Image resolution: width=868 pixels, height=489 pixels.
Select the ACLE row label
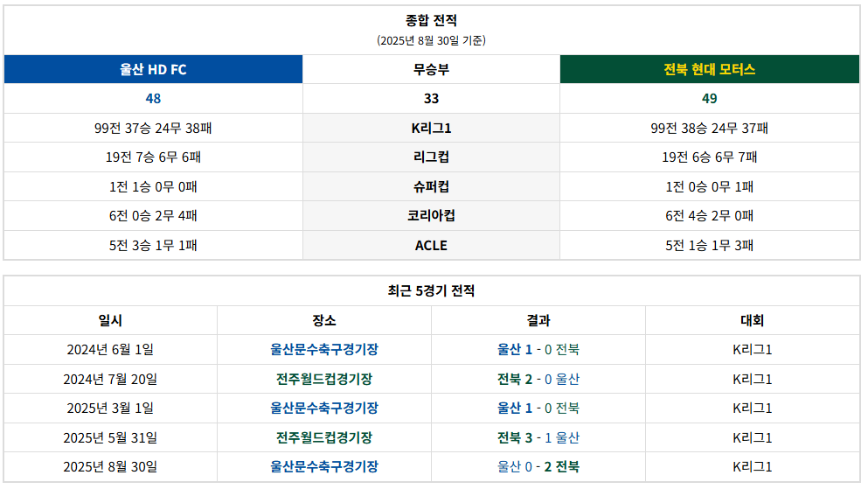click(431, 245)
